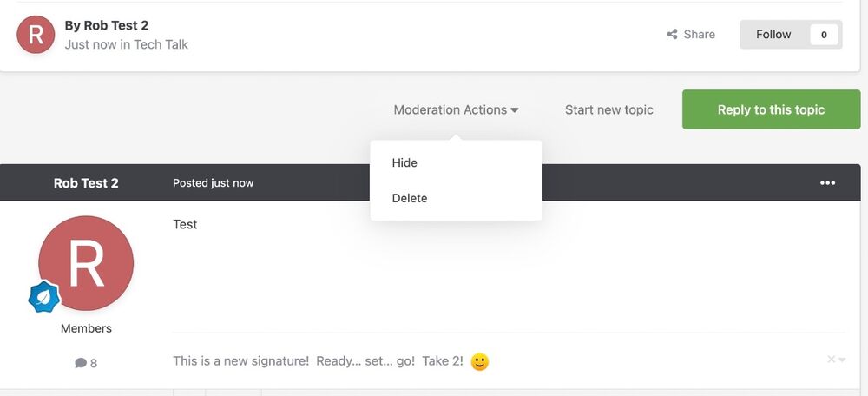Open the Tech Talk forum link
Viewport: 868px width, 396px height.
(x=161, y=44)
